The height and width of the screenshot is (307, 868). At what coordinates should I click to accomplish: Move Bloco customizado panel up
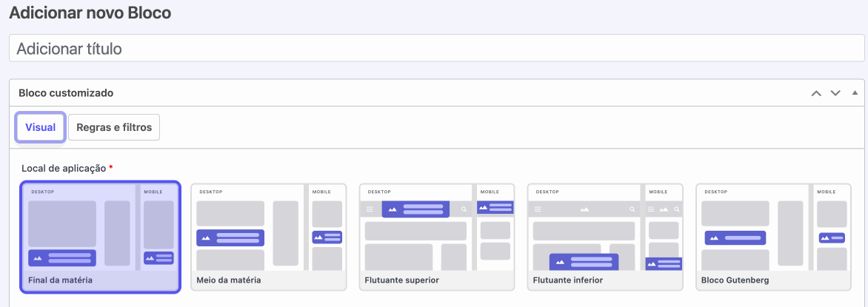point(816,93)
